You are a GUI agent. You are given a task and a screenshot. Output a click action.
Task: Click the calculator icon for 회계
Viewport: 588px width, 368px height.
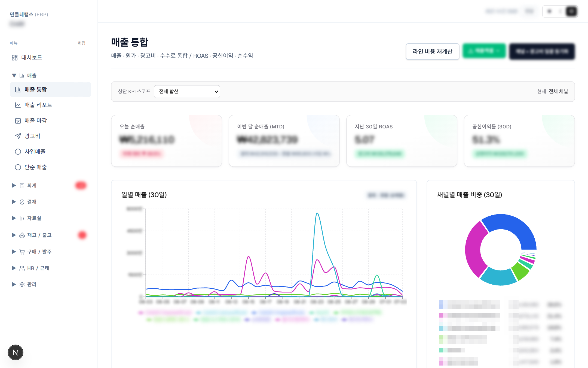point(22,186)
